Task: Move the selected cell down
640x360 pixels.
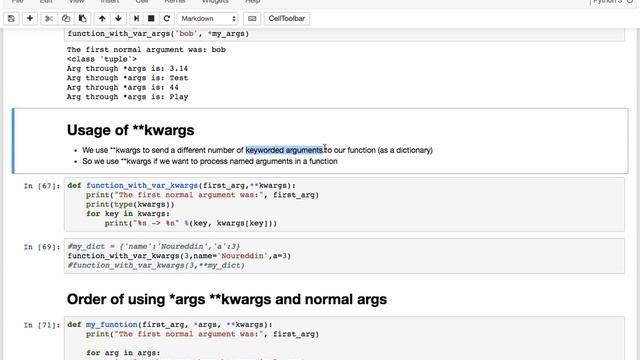Action: [118, 18]
